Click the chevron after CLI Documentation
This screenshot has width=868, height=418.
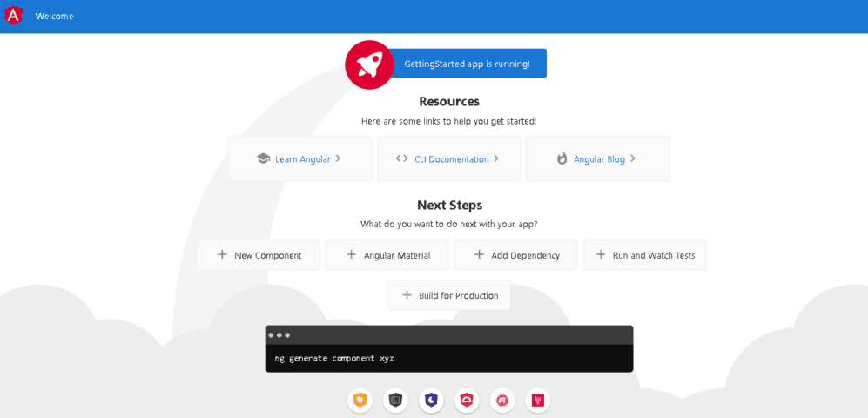(x=496, y=158)
